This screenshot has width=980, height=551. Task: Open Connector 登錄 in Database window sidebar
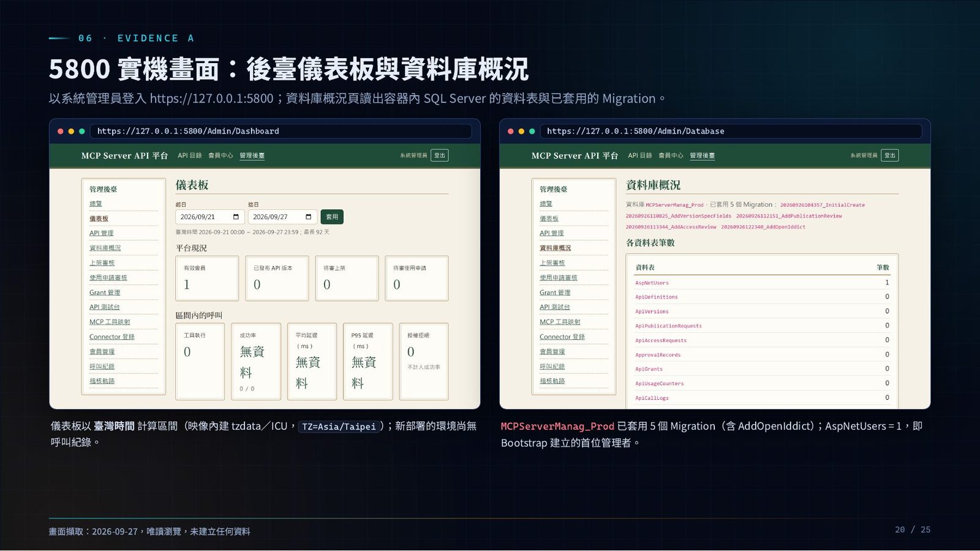562,337
